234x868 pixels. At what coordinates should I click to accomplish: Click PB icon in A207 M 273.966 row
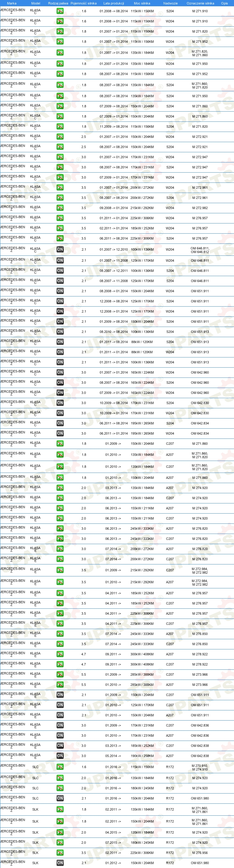(60, 685)
